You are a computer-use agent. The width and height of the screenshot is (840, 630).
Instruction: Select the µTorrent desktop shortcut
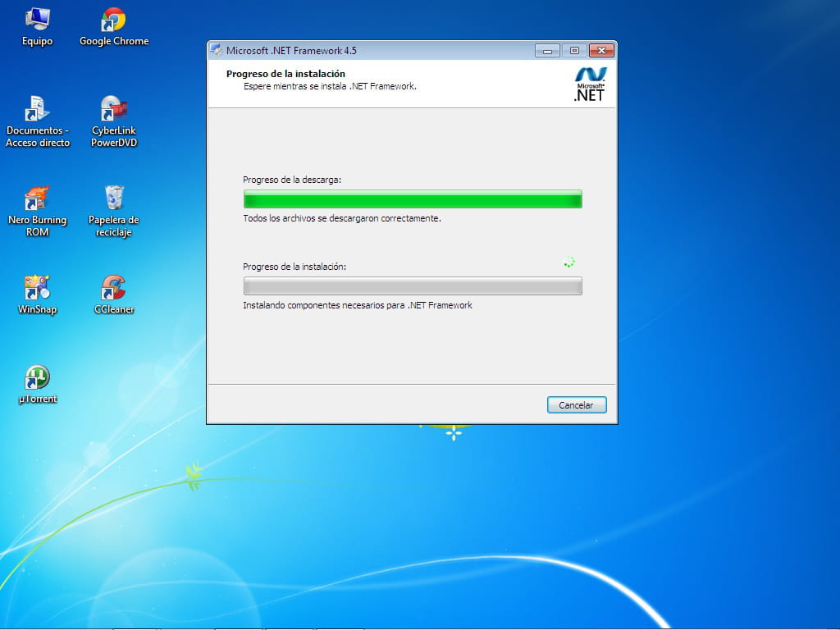(37, 377)
